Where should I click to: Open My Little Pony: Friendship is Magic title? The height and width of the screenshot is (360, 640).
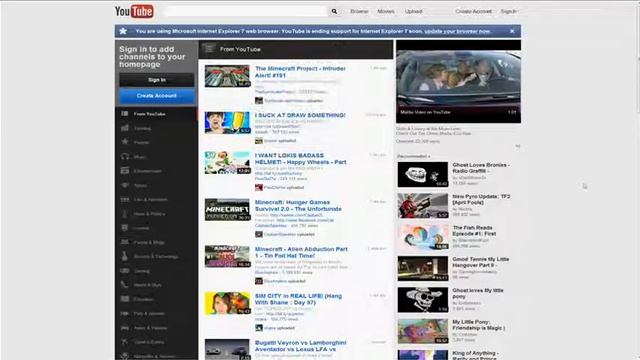click(479, 325)
